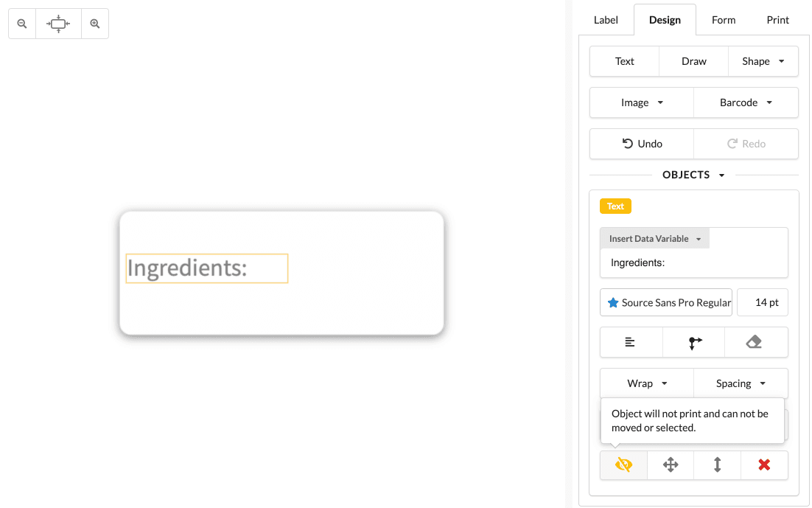Open the Shape dropdown
This screenshot has height=508, width=812.
[x=763, y=61]
